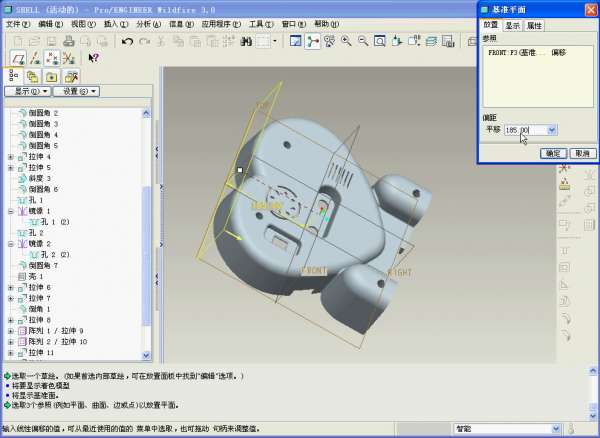The width and height of the screenshot is (600, 438).
Task: Toggle the Spin Center icon
Action: (x=312, y=41)
